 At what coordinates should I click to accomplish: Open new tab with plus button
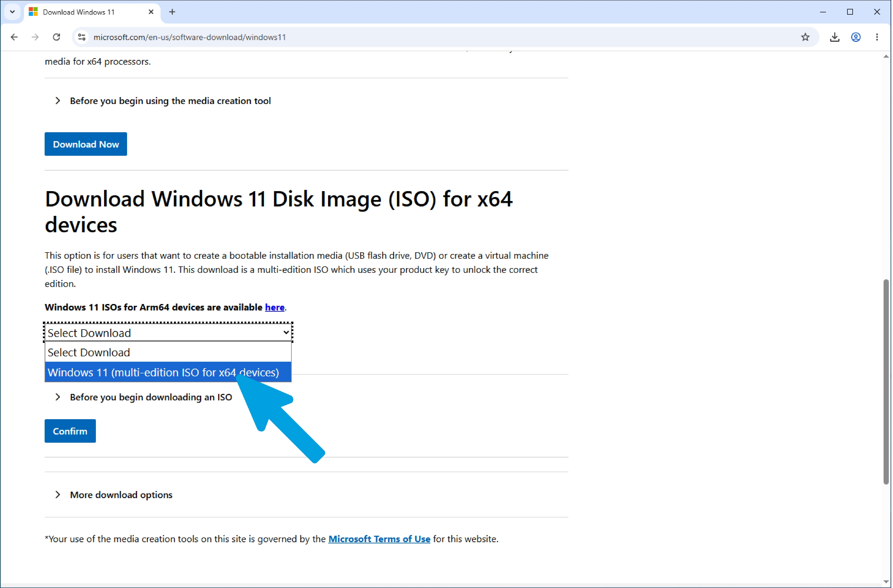(x=172, y=12)
